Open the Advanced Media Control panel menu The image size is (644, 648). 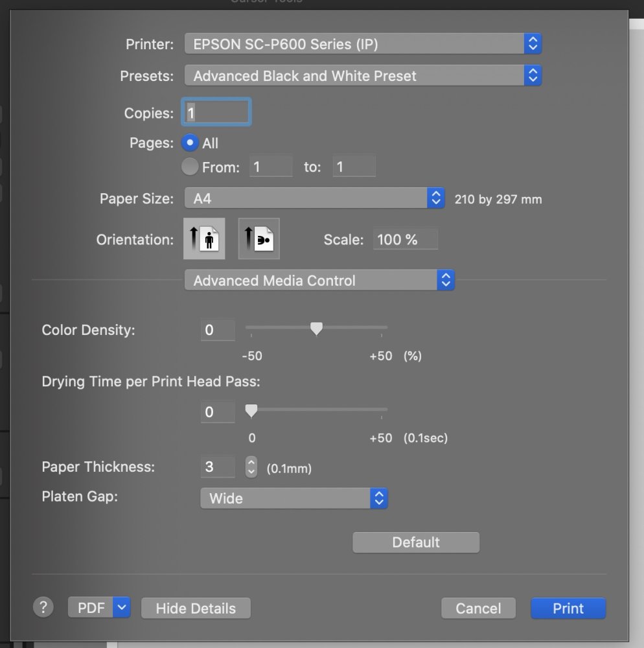coord(319,281)
